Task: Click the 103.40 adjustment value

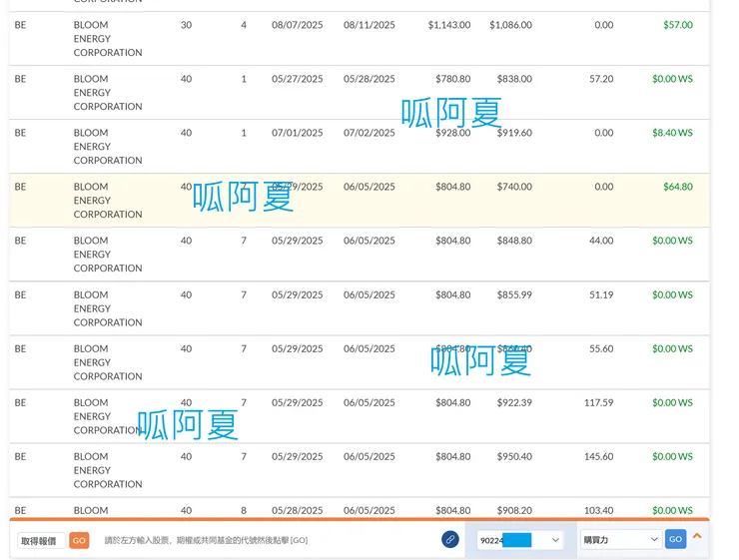Action: (x=598, y=510)
